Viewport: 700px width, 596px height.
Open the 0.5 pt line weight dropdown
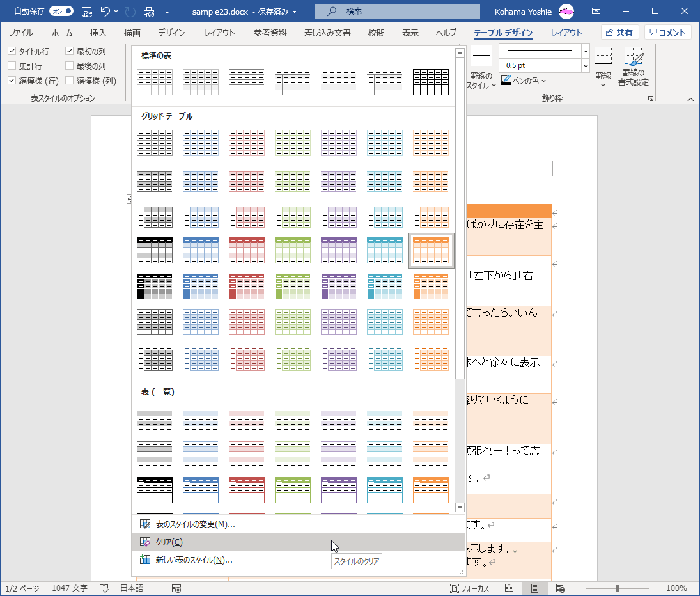(x=586, y=66)
